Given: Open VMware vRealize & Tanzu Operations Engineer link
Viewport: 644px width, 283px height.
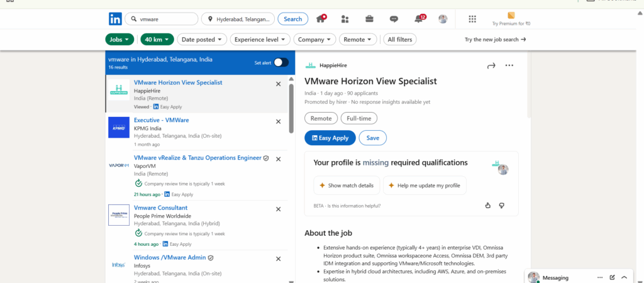Looking at the screenshot, I should point(197,158).
